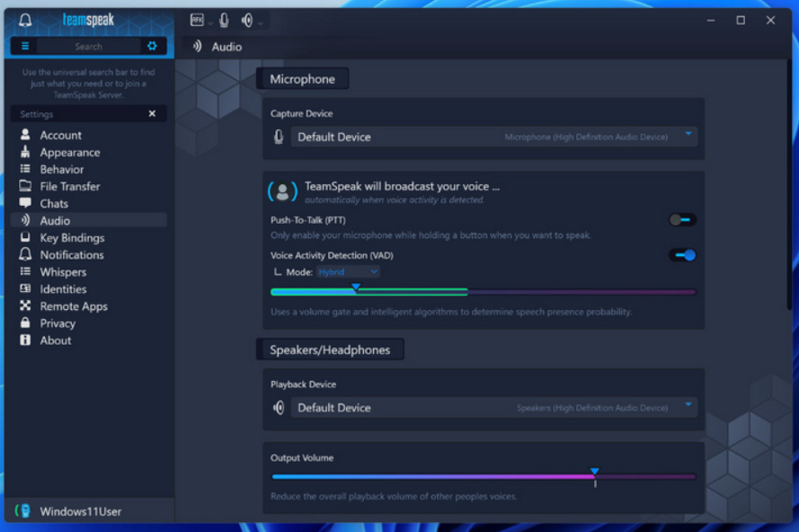Click the Playback Device dropdown arrow

tap(688, 404)
